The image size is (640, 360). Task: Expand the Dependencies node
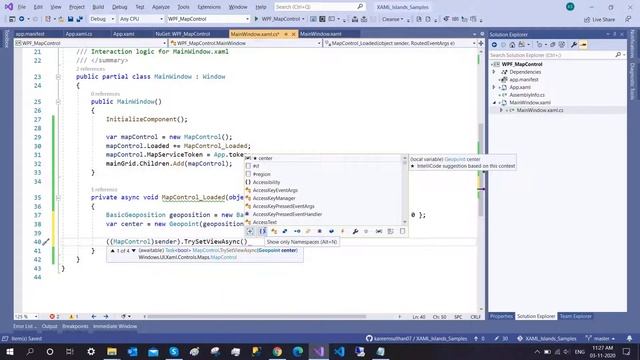[494, 72]
